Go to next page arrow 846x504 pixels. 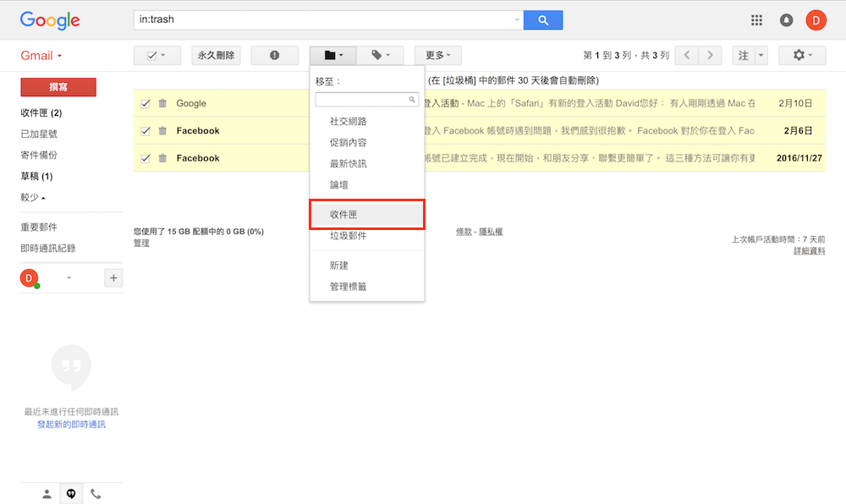pos(710,55)
